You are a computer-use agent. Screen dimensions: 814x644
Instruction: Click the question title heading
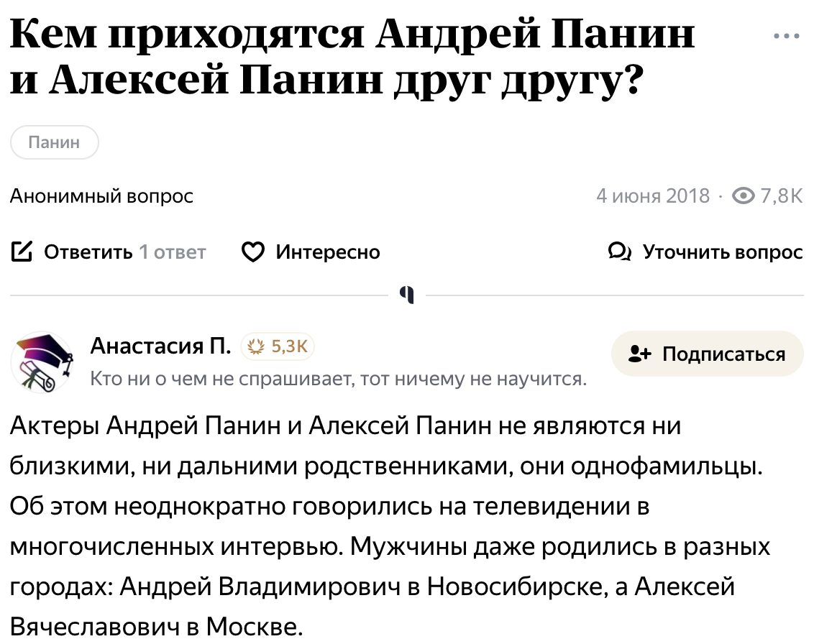[x=352, y=59]
